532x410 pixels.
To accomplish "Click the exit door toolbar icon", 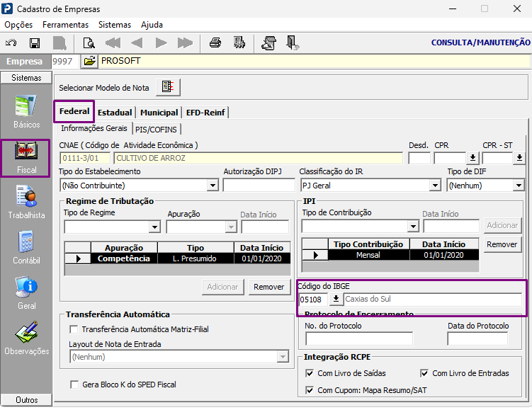I will pyautogui.click(x=292, y=42).
